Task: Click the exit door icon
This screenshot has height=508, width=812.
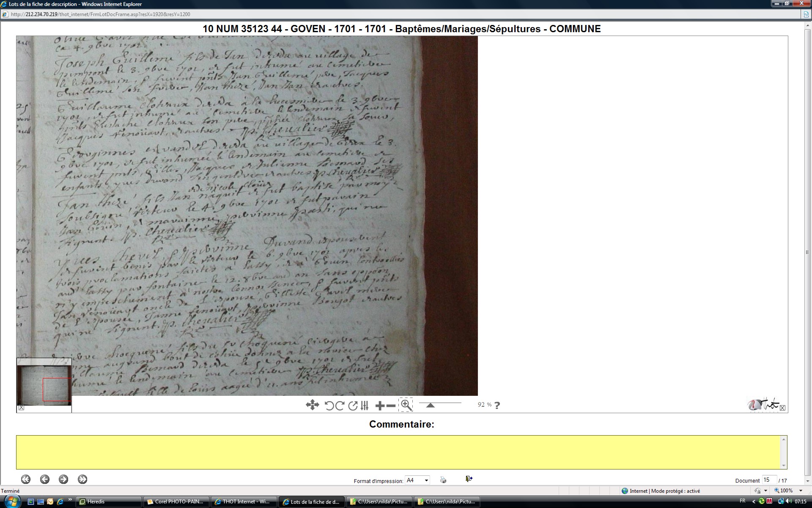Action: coord(469,479)
